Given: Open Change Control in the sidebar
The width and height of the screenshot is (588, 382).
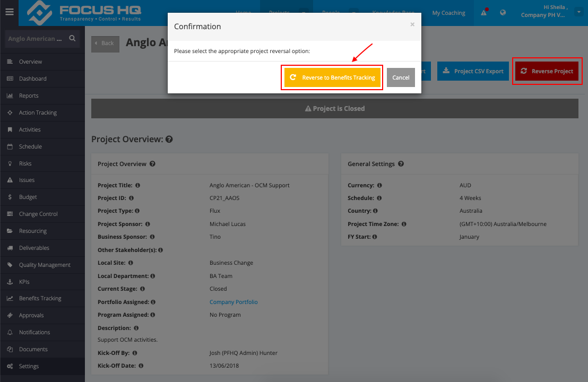Looking at the screenshot, I should tap(42, 214).
